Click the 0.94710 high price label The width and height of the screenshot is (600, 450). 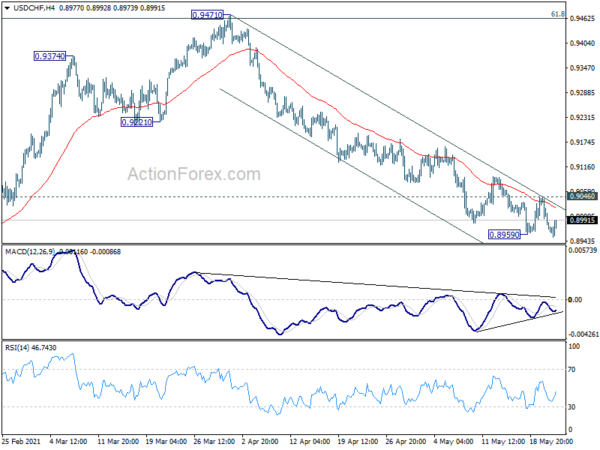(207, 15)
